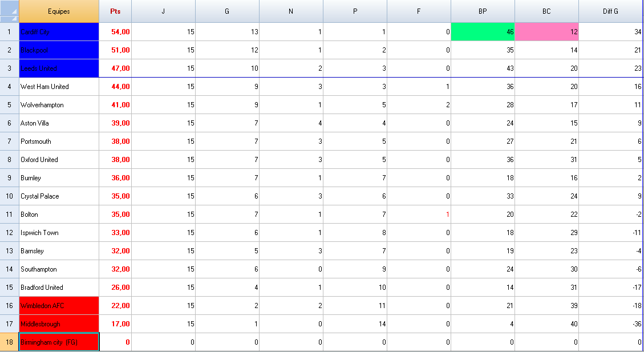Select the Blackpool team cell

click(x=59, y=50)
